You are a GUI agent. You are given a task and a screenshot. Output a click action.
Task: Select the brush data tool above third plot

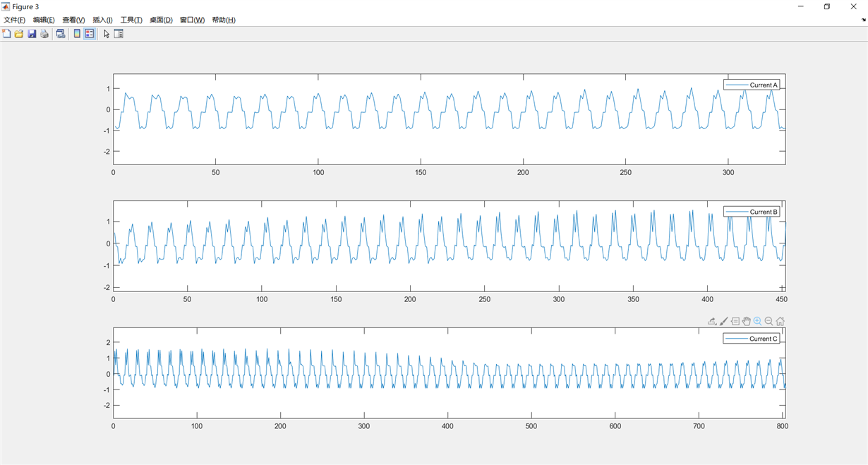click(723, 321)
